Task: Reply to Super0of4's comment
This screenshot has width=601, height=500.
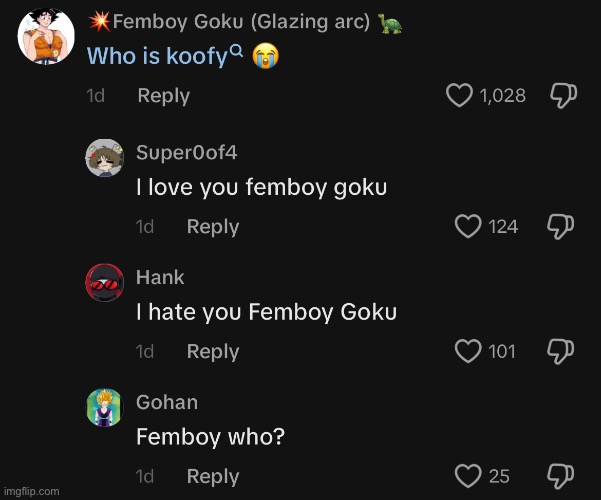Action: 213,227
